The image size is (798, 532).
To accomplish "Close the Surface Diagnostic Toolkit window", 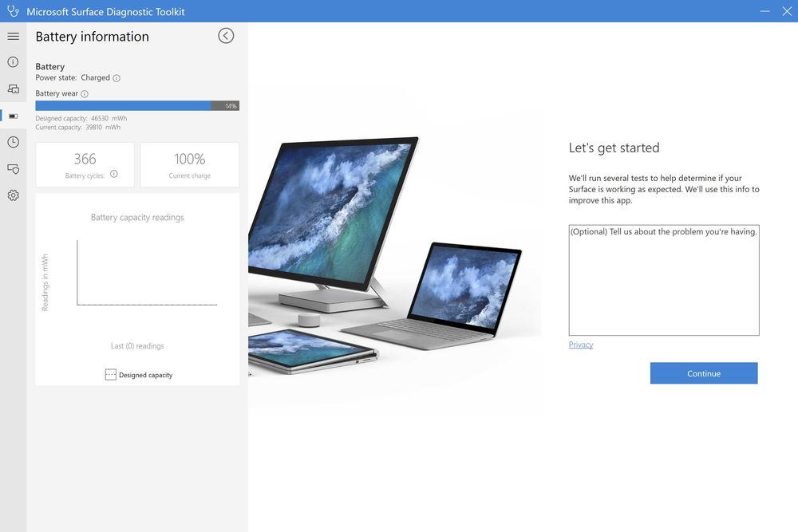I will (787, 11).
